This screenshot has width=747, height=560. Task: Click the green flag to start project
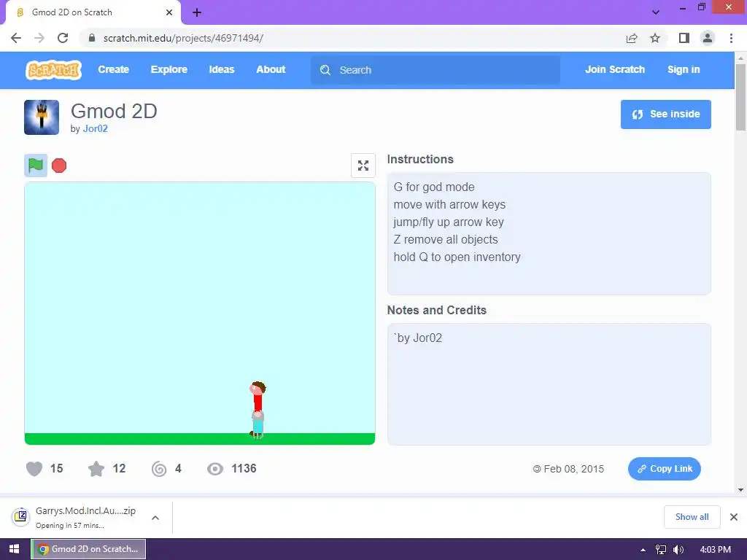(36, 166)
